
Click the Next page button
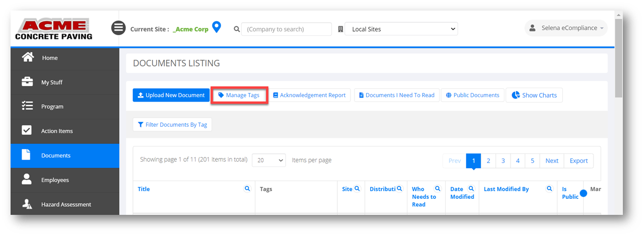552,161
